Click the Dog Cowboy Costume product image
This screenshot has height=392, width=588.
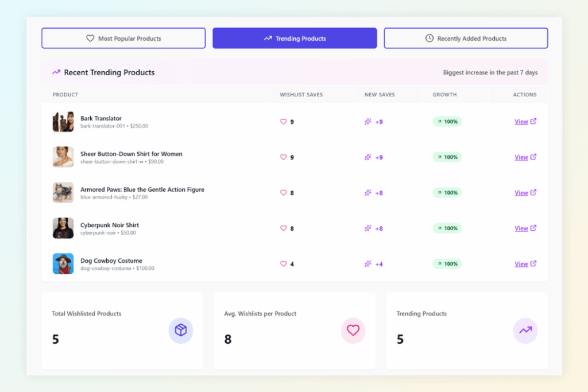coord(63,264)
